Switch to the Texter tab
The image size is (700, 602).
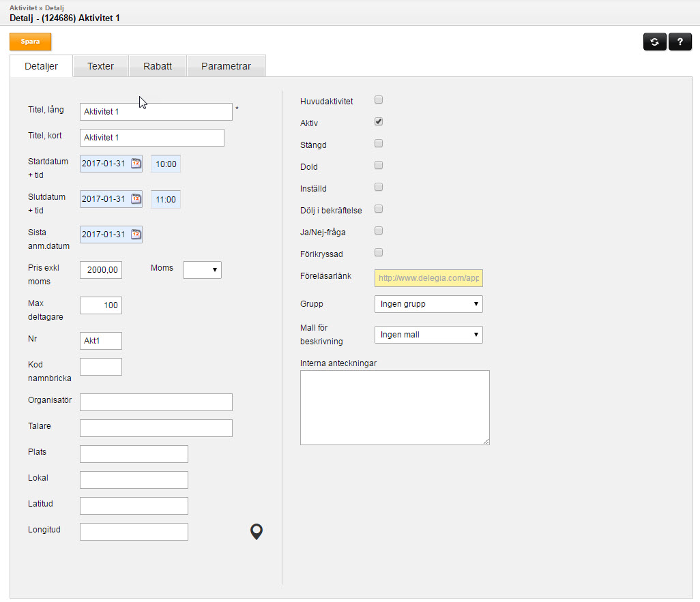(x=100, y=66)
